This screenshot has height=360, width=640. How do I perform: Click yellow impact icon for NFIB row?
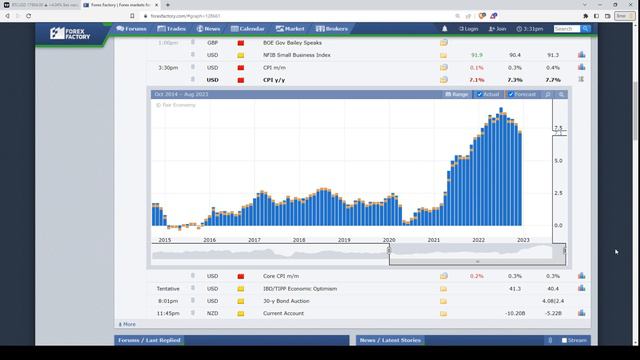pos(241,55)
